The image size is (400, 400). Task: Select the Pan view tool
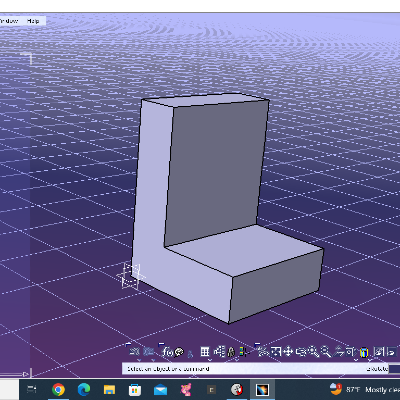288,351
